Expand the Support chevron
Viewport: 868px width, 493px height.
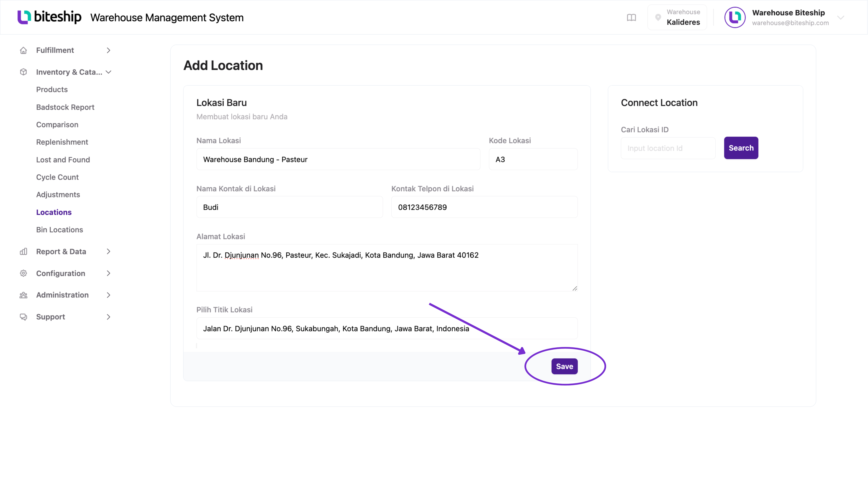108,317
